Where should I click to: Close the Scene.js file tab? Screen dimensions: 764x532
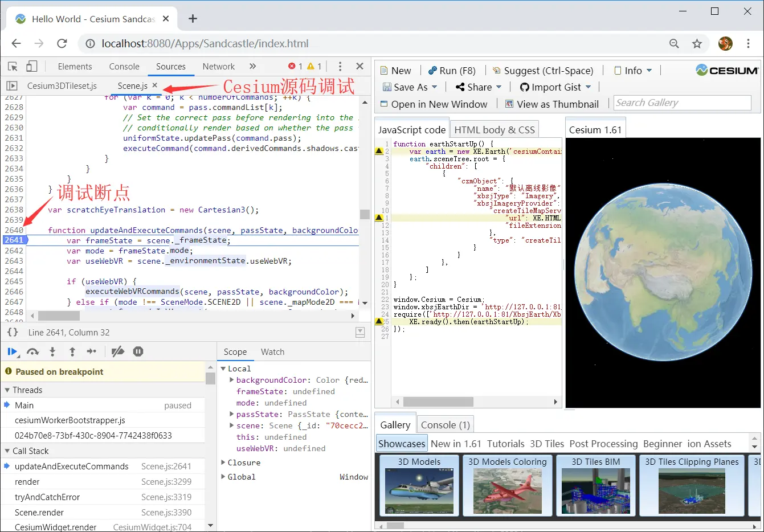coord(154,85)
